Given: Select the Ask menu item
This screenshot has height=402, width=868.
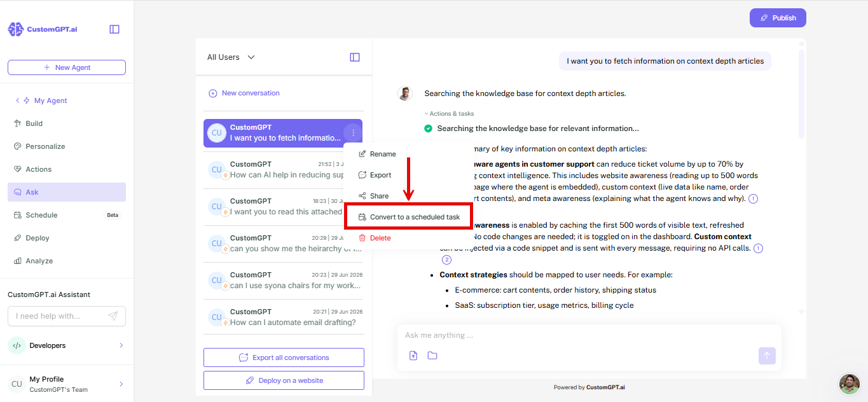Looking at the screenshot, I should tap(67, 192).
